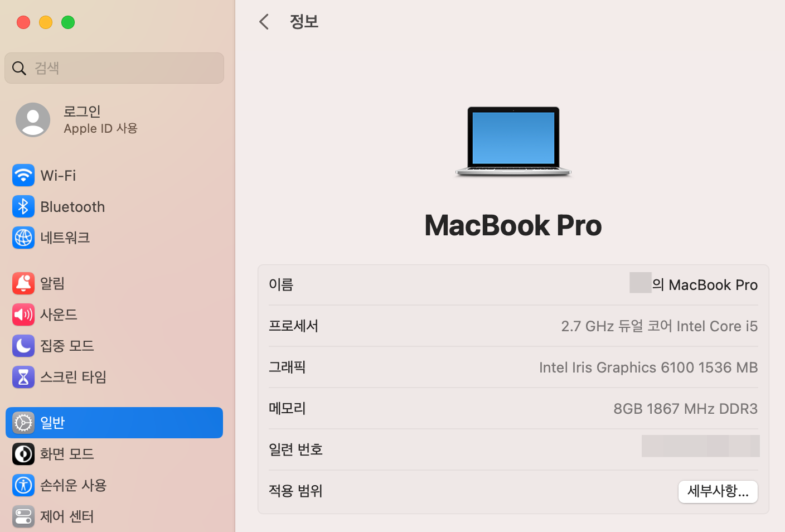This screenshot has height=532, width=785.
Task: Click the blurred serial number value
Action: 700,446
